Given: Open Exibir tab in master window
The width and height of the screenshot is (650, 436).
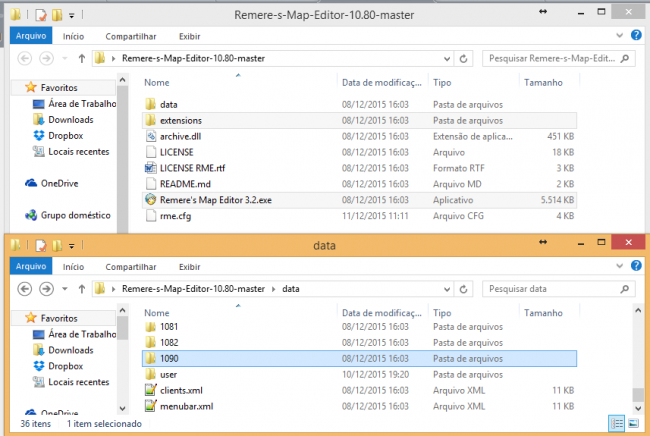Looking at the screenshot, I should (x=189, y=36).
